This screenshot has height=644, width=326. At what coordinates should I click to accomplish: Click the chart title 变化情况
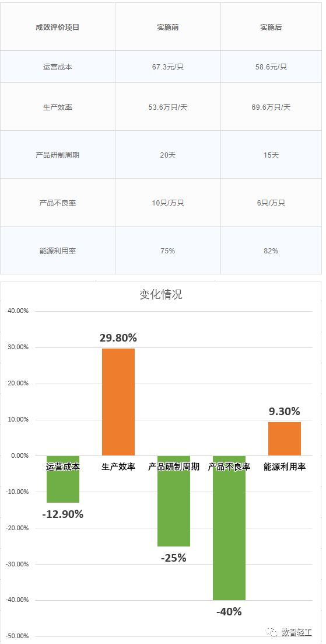161,294
